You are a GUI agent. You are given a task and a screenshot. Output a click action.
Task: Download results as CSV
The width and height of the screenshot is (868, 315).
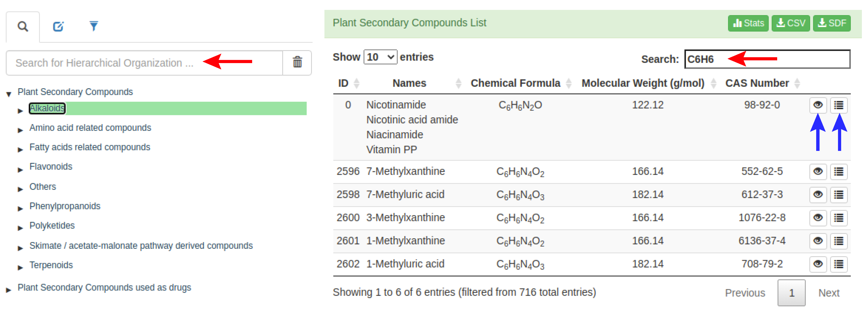(x=791, y=23)
